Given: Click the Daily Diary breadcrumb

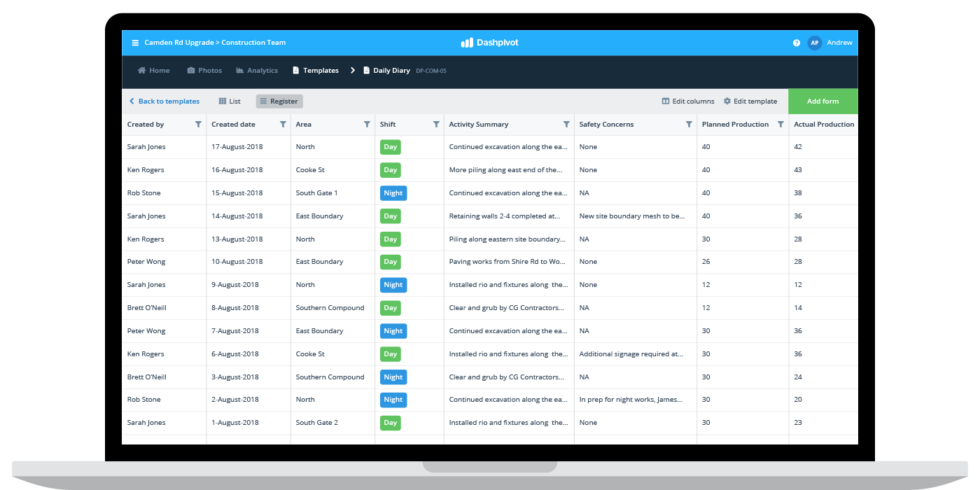Looking at the screenshot, I should click(x=386, y=71).
